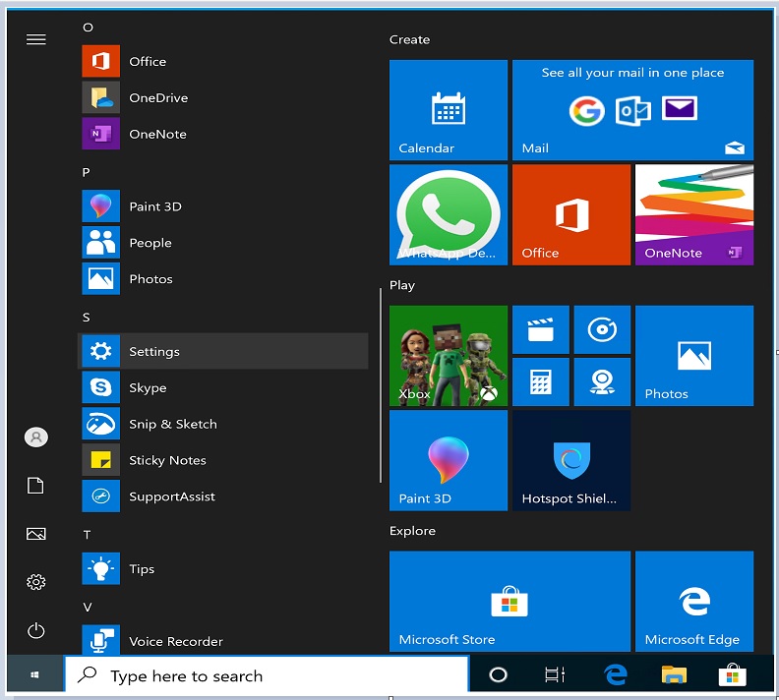Open the Mail live tile

pyautogui.click(x=632, y=110)
